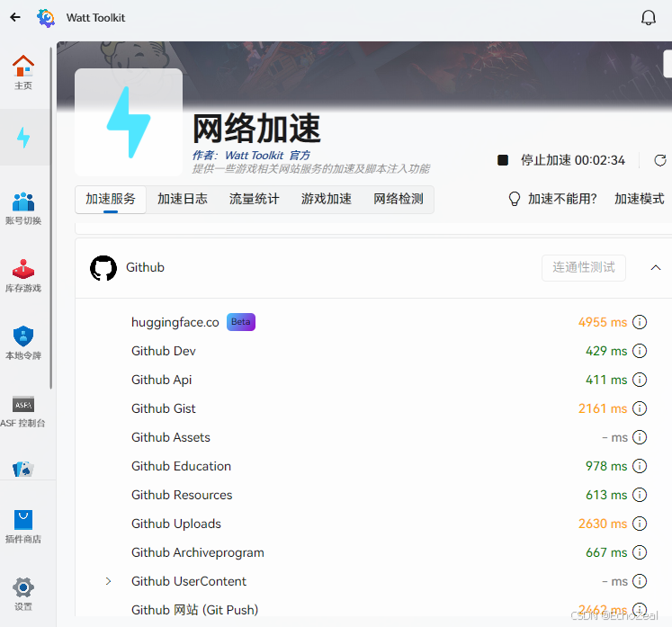Image resolution: width=672 pixels, height=627 pixels.
Task: Click the Github octocat logo
Action: click(x=103, y=268)
